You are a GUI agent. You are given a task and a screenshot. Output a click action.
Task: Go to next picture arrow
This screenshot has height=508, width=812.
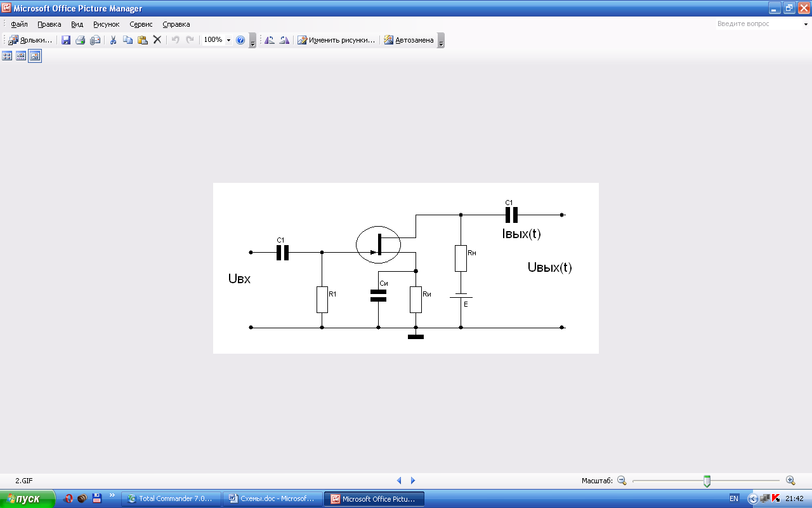point(413,481)
